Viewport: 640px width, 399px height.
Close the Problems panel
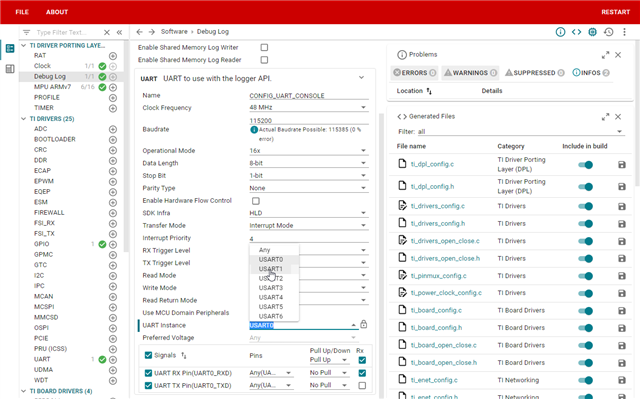click(618, 55)
